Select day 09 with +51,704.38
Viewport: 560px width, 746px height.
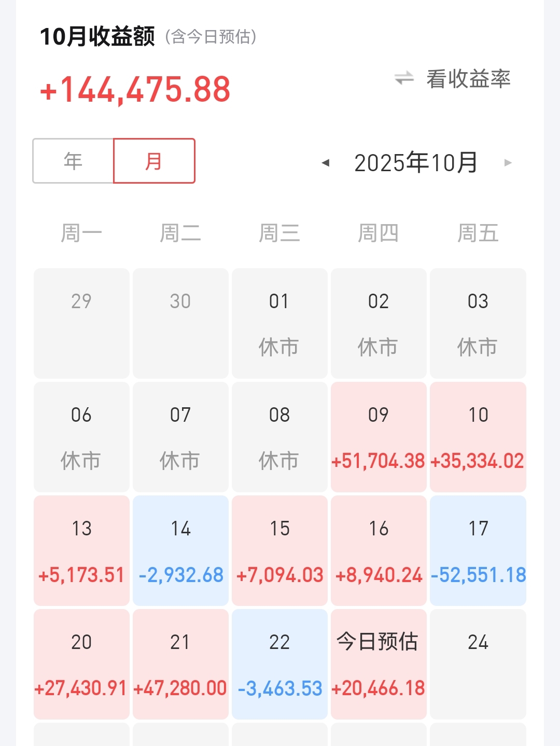click(x=379, y=437)
